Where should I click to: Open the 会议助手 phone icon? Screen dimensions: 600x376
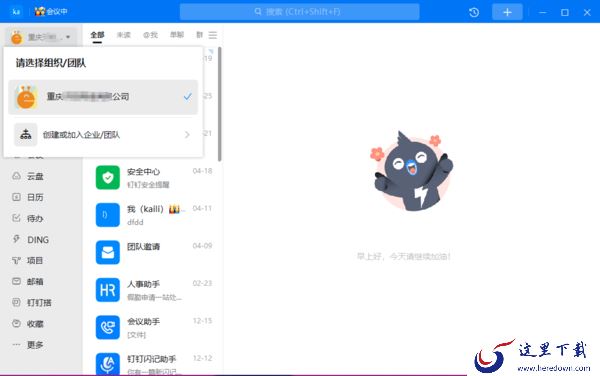(108, 327)
